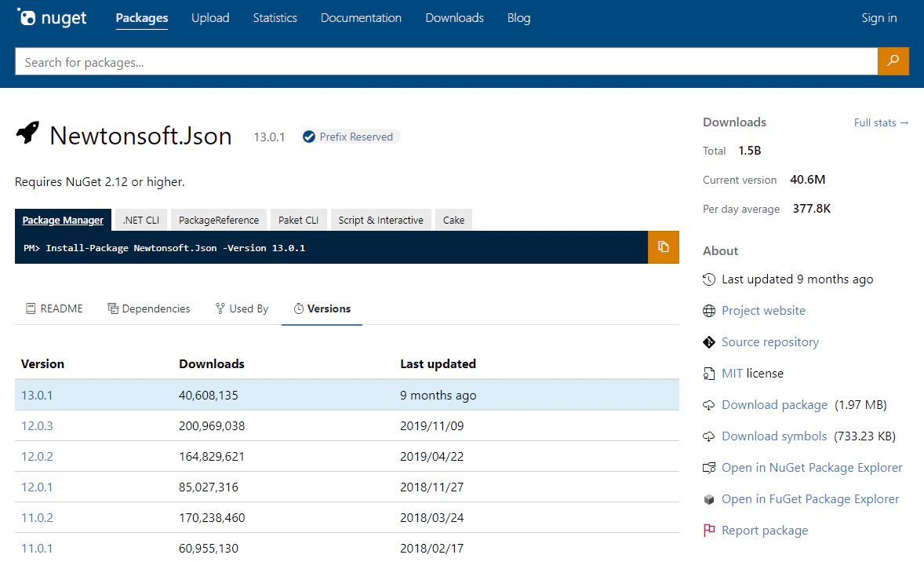Click the 2019/04/22 date cell
Screen dimensions: 924x562
pos(432,457)
